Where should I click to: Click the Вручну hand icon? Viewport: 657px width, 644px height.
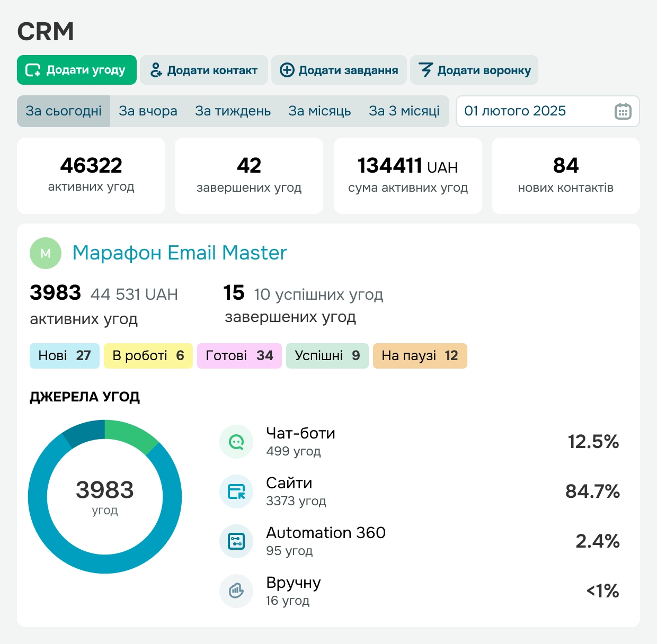point(236,591)
